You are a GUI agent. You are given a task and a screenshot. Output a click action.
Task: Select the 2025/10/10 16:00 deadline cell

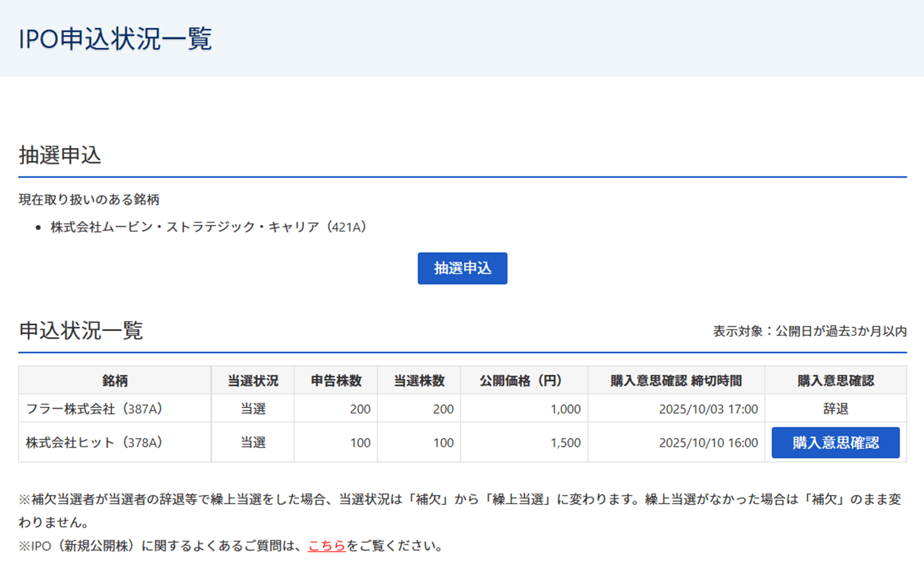[x=708, y=442]
